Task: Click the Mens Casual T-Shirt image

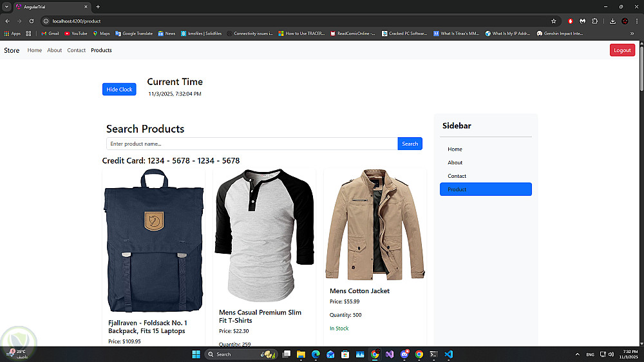Action: pos(264,236)
